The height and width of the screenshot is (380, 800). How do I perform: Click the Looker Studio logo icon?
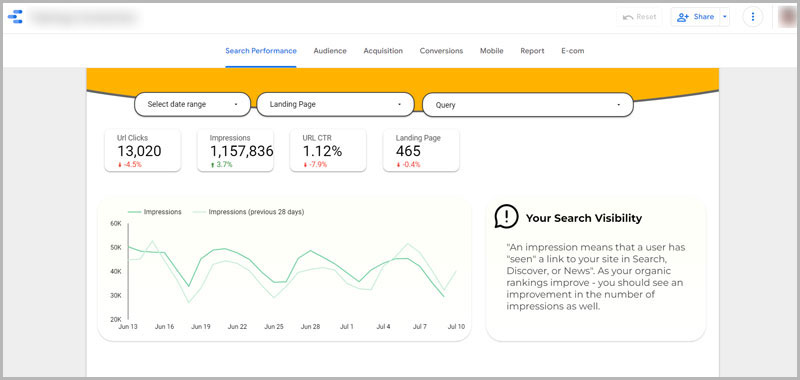(x=15, y=17)
